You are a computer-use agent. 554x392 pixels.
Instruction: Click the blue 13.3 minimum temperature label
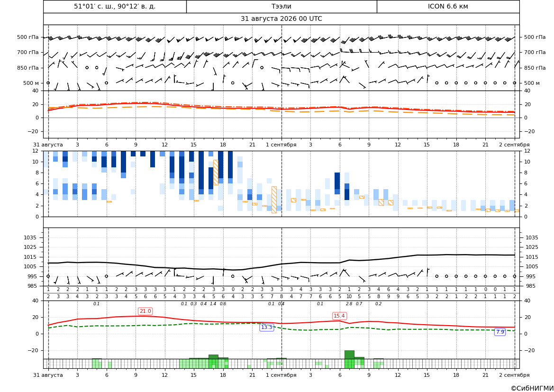267,328
